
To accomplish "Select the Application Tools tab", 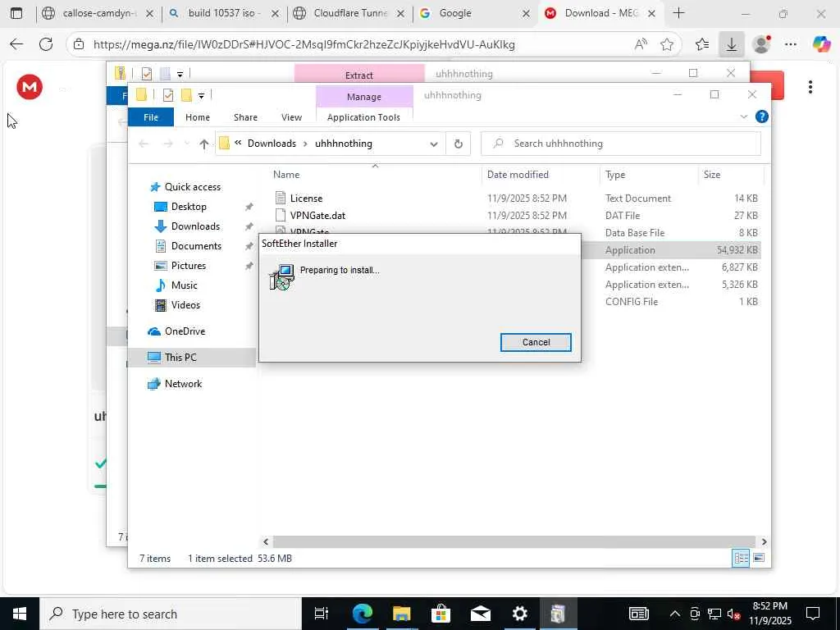I will (x=363, y=117).
